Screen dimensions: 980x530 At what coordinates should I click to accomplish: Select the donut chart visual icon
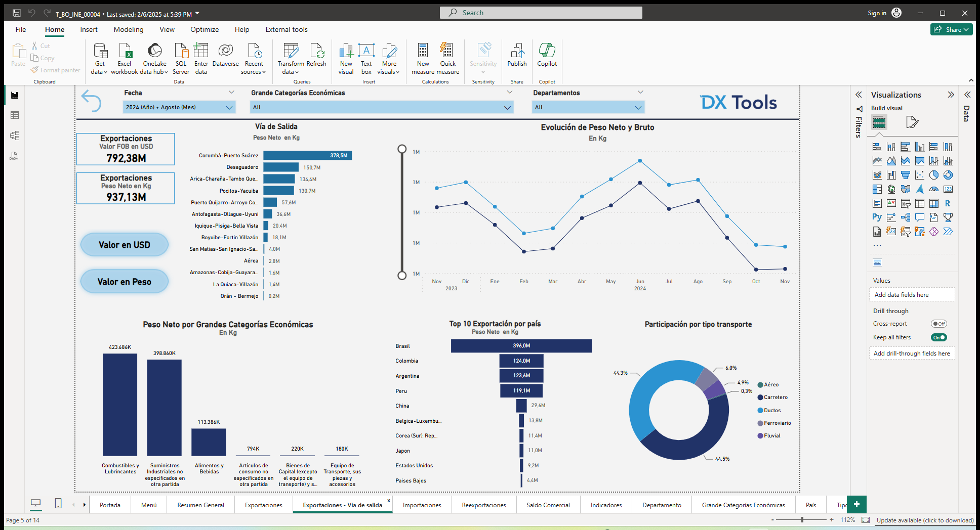point(948,175)
